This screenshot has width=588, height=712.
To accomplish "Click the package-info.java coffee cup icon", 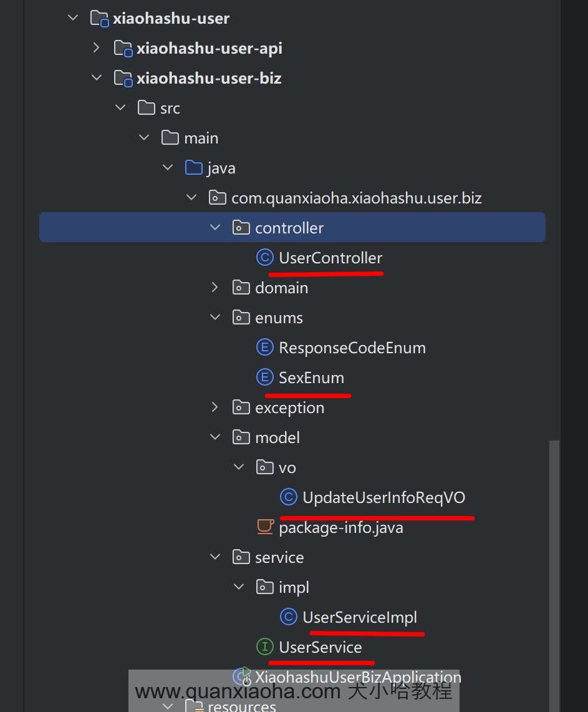I will click(265, 527).
